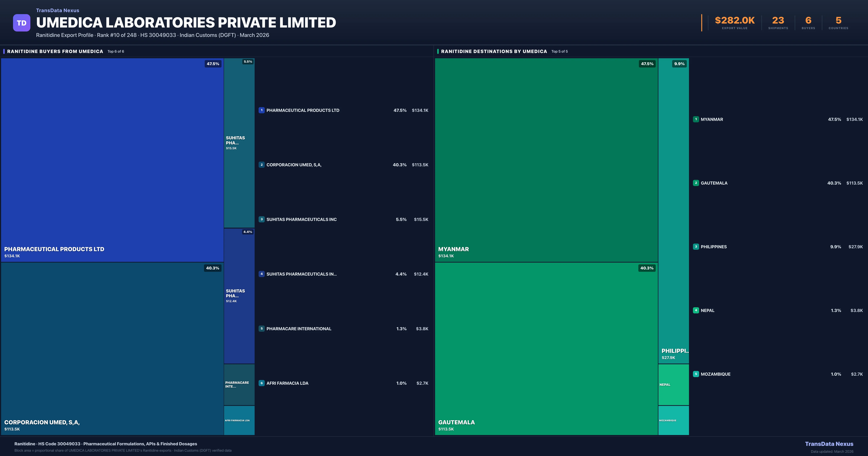Select the Pharmaceutical Products Ltd treemap block
Image resolution: width=868 pixels, height=456 pixels.
tap(112, 160)
